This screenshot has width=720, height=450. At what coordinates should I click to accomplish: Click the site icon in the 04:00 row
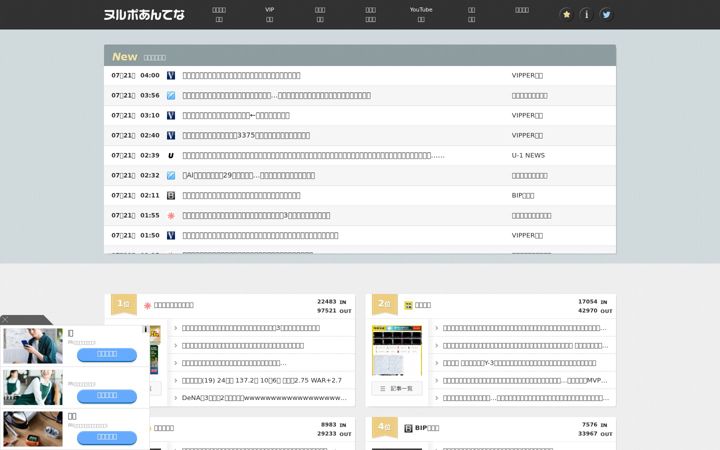(171, 75)
